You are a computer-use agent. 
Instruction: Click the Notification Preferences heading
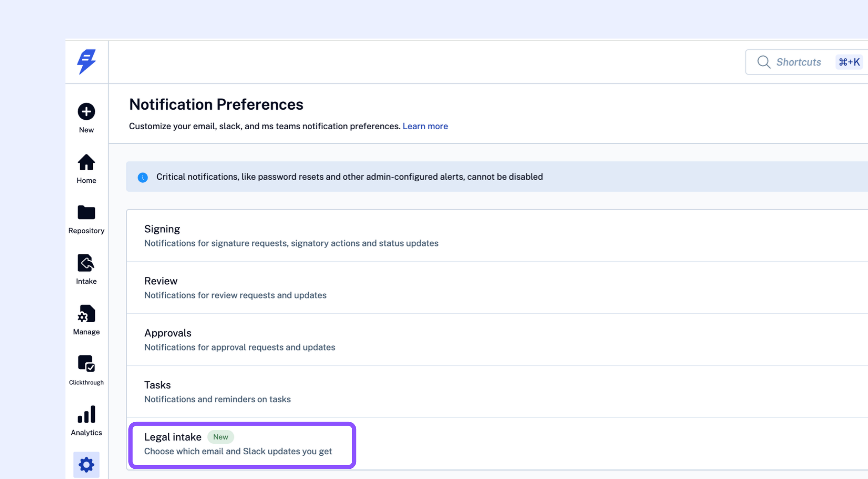[216, 104]
